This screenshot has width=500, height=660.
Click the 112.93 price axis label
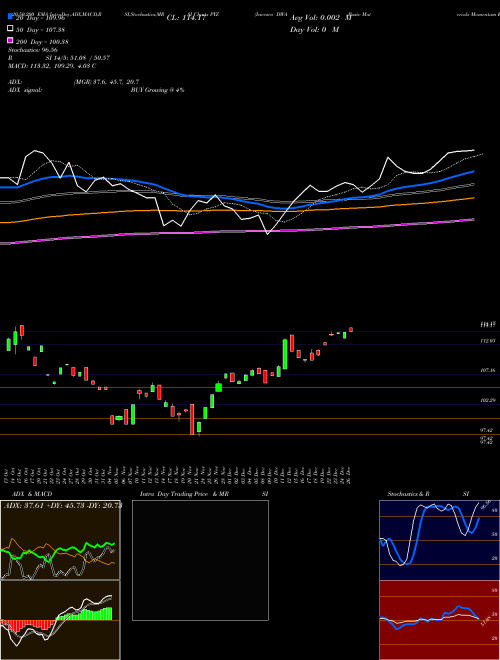(488, 340)
